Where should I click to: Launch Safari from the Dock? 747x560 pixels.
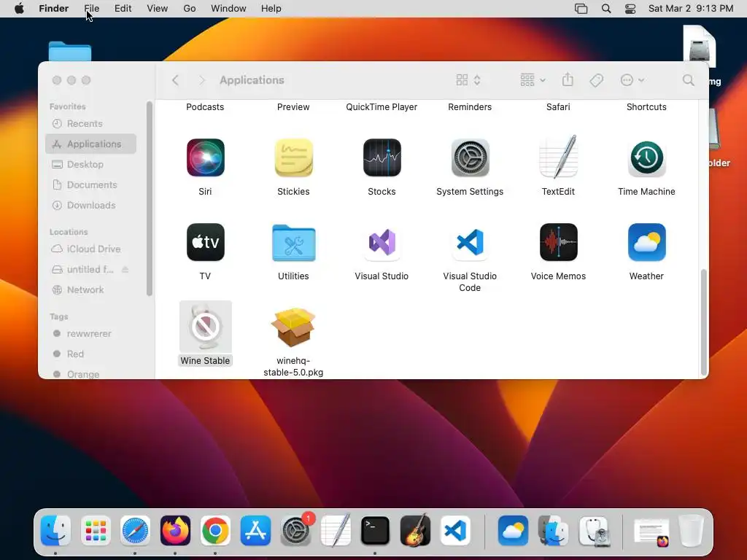pyautogui.click(x=135, y=531)
